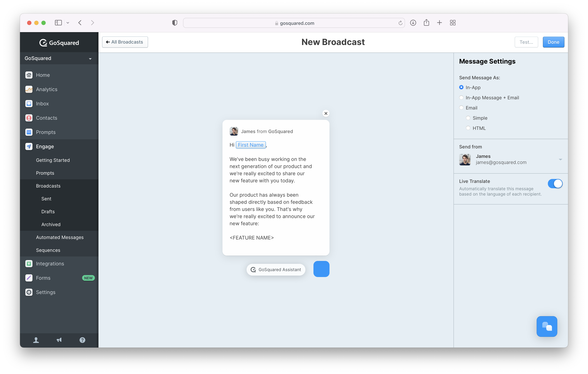The height and width of the screenshot is (374, 588).
Task: Open Safari downloads icon
Action: point(413,23)
